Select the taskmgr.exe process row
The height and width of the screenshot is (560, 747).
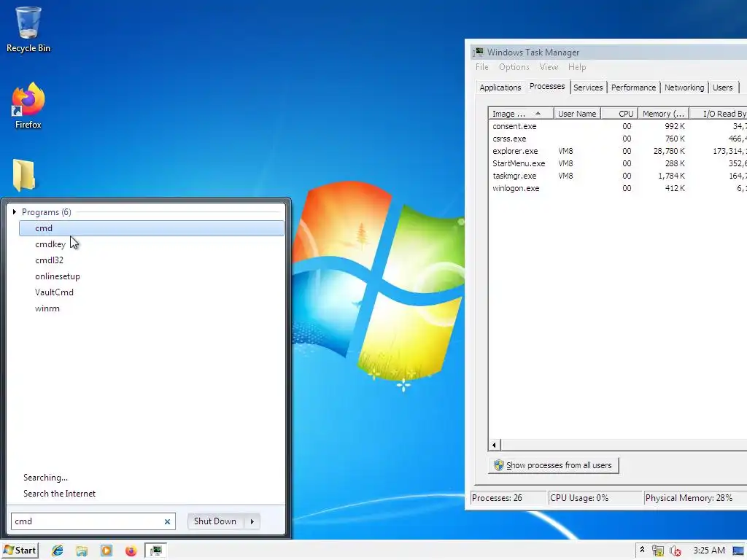click(618, 176)
